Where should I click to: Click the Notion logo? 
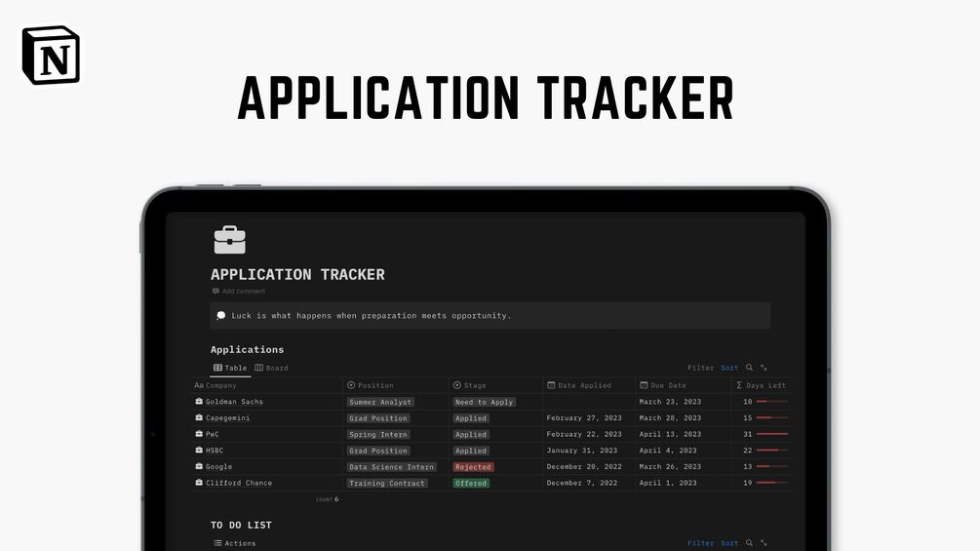[x=51, y=55]
